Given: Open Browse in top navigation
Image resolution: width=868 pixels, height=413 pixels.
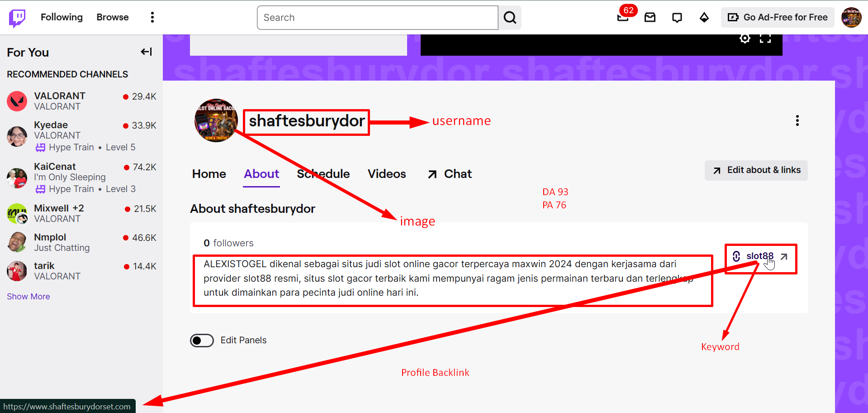Looking at the screenshot, I should (113, 17).
